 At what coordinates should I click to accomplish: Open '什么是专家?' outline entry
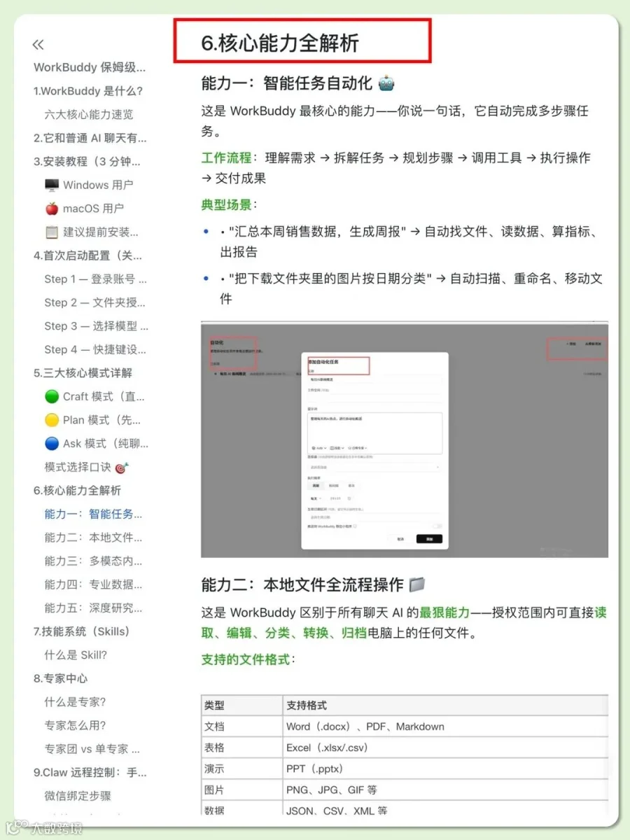[x=76, y=702]
